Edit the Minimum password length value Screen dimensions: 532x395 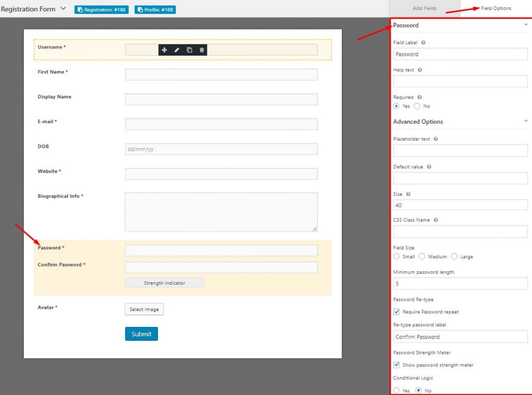[x=460, y=283]
